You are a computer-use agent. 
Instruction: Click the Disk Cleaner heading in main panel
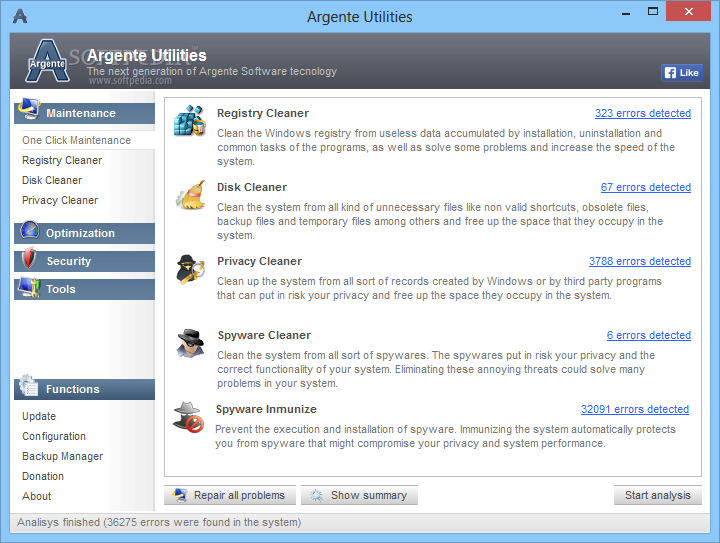[x=252, y=187]
